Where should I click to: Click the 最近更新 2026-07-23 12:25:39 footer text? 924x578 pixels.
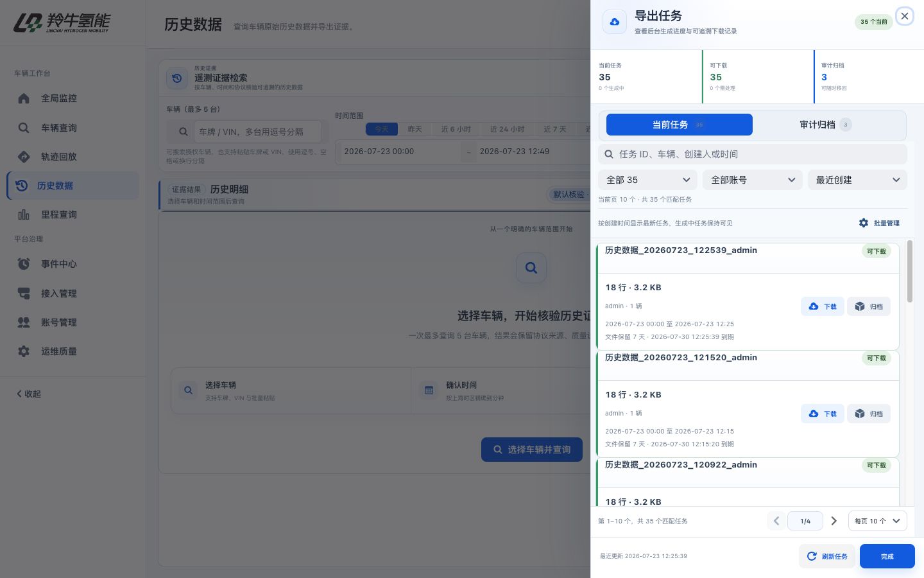click(643, 556)
